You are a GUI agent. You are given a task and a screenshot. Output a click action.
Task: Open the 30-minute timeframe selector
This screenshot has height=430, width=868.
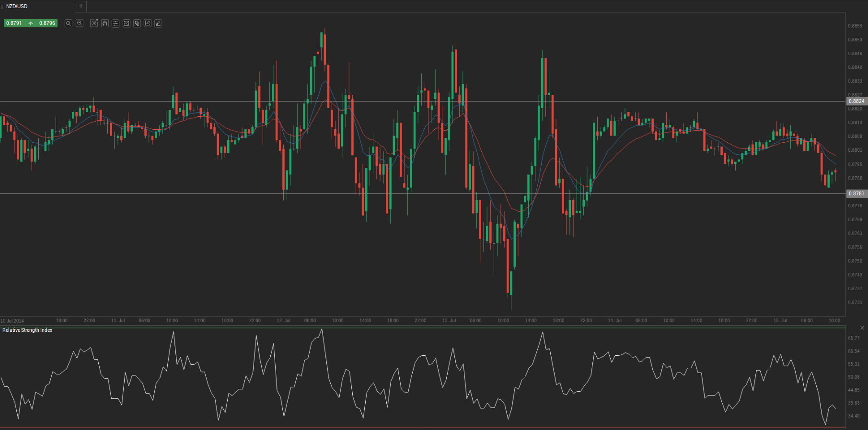point(94,23)
